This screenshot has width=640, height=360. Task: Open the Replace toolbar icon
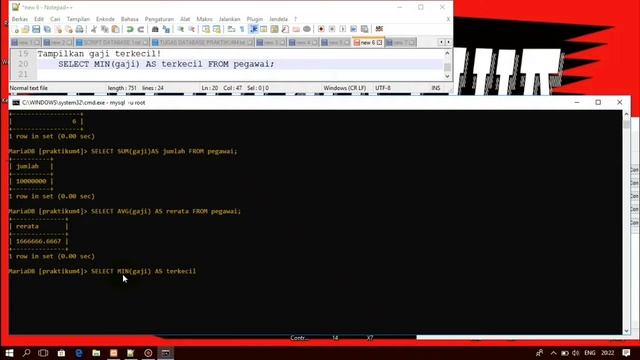[x=166, y=29]
